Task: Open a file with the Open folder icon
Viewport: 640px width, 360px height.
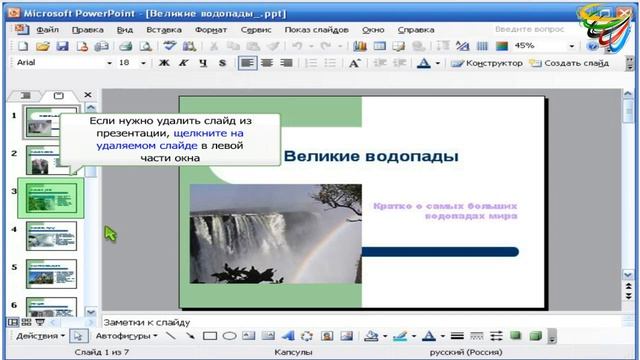Action: click(42, 46)
